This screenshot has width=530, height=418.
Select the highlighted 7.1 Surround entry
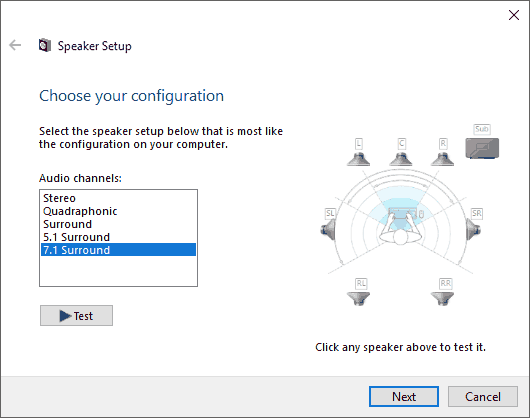118,250
